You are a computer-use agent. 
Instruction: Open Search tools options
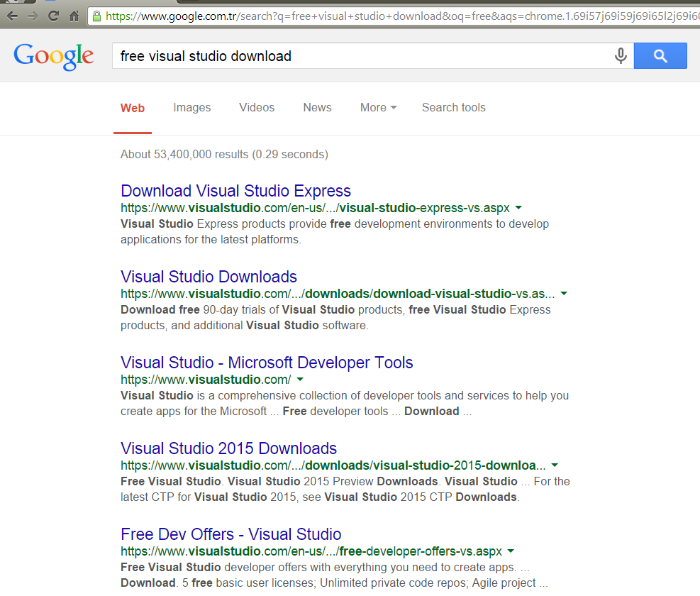coord(454,108)
